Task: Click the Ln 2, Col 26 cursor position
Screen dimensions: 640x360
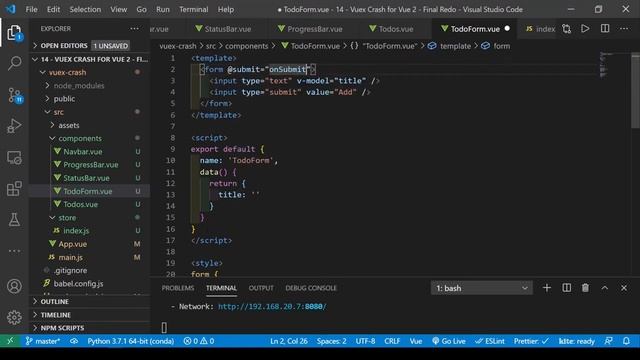Action: tap(289, 341)
